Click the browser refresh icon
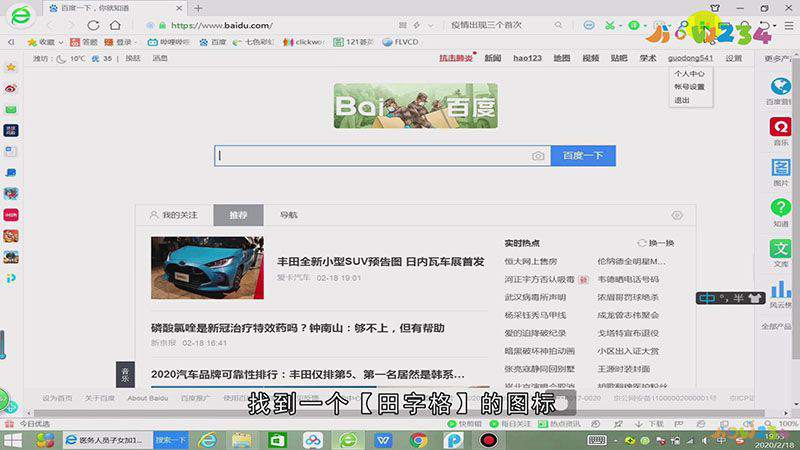Viewport: 800px width, 450px height. click(93, 25)
